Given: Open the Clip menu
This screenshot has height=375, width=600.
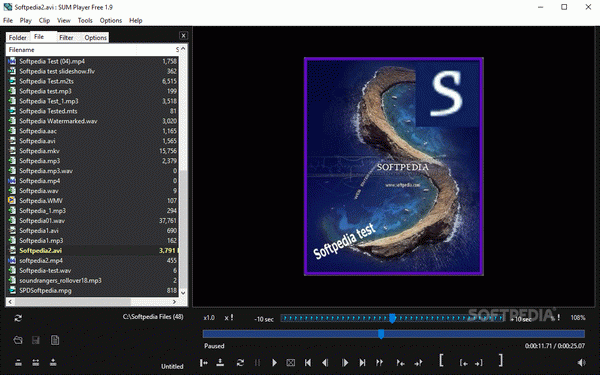Looking at the screenshot, I should pos(44,20).
